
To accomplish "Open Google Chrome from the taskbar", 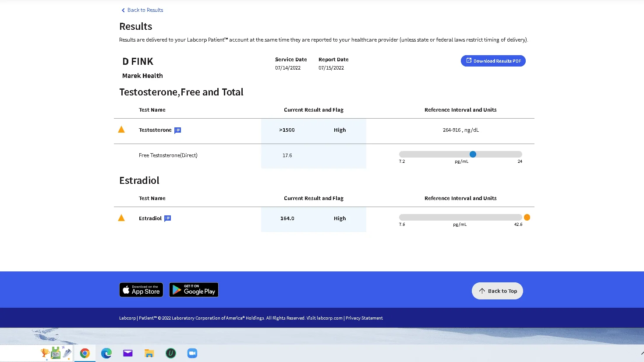I will tap(85, 353).
